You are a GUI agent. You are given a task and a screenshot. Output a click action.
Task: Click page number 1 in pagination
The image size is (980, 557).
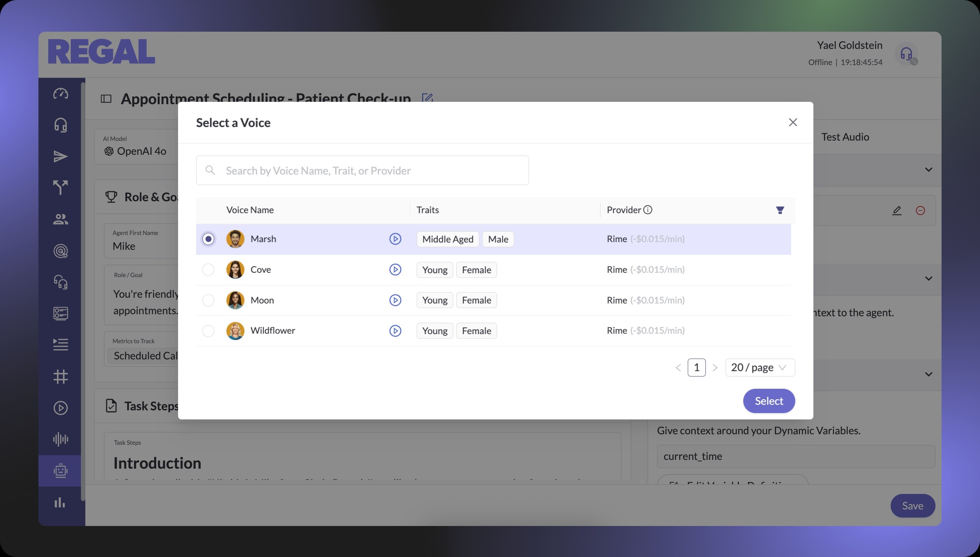tap(696, 367)
